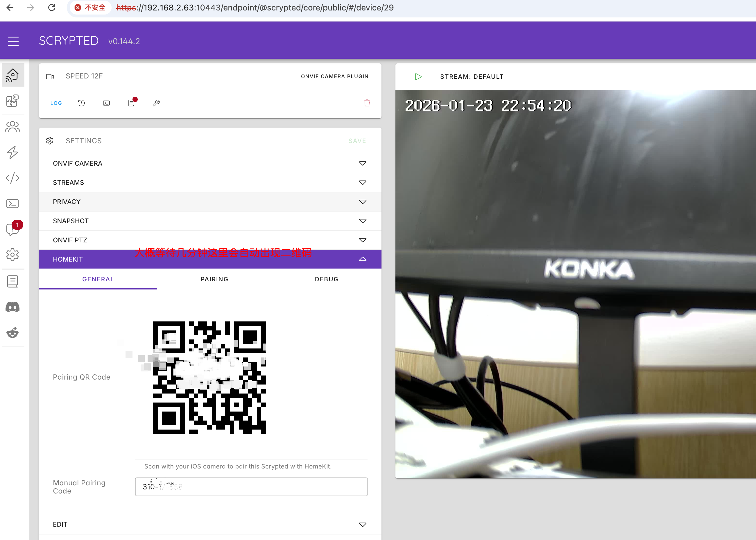Image resolution: width=756 pixels, height=540 pixels.
Task: Play the default camera stream
Action: (x=418, y=77)
